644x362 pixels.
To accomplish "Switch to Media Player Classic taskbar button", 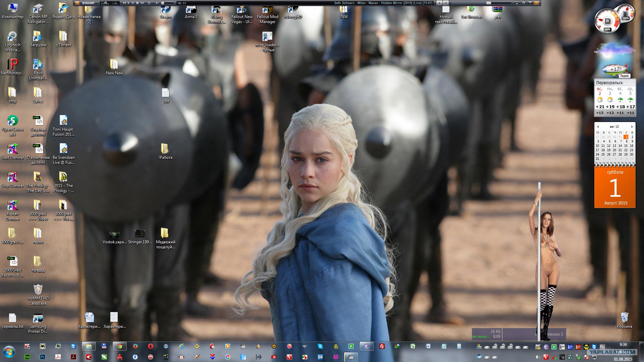I will pos(351,357).
